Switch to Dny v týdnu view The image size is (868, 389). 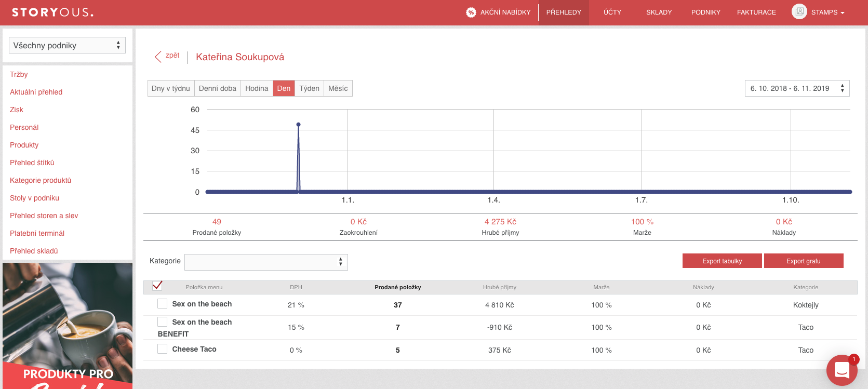(x=171, y=88)
